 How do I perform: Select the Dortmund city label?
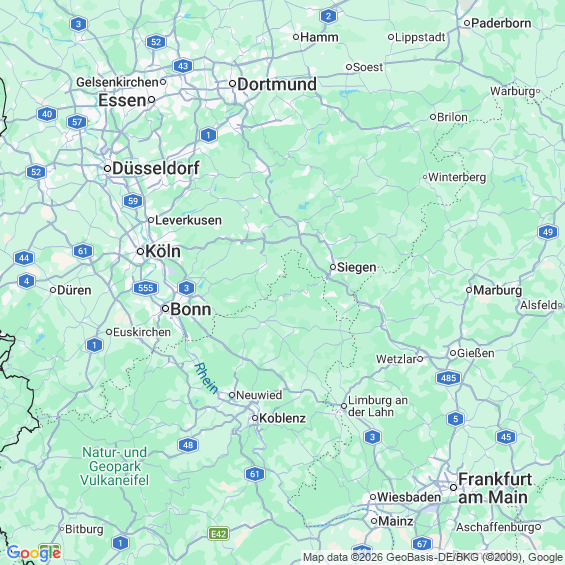pos(277,84)
